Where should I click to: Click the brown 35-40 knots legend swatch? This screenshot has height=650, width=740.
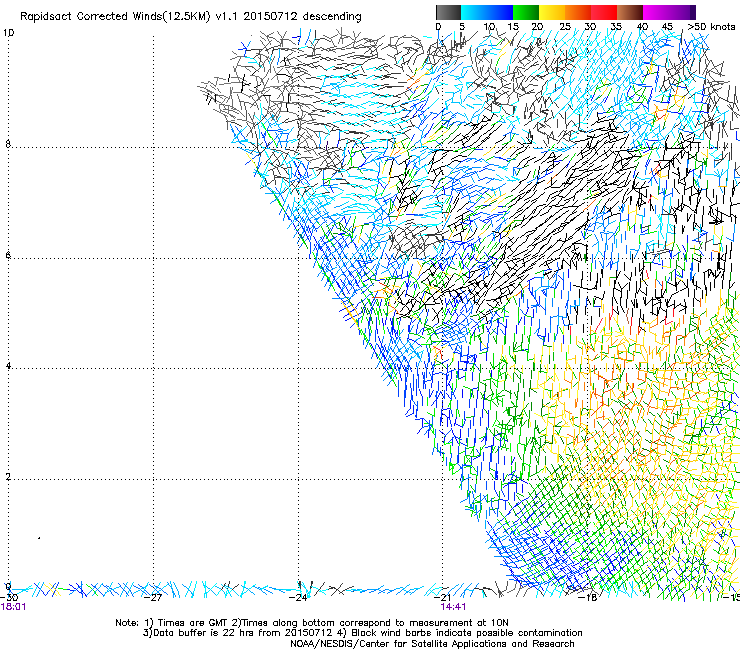tap(630, 12)
